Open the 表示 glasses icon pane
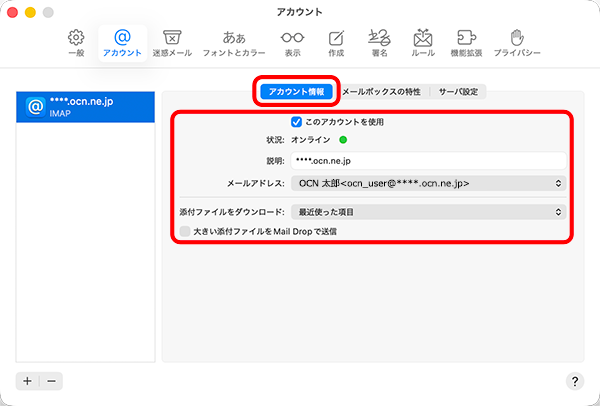Image resolution: width=600 pixels, height=406 pixels. coord(292,42)
